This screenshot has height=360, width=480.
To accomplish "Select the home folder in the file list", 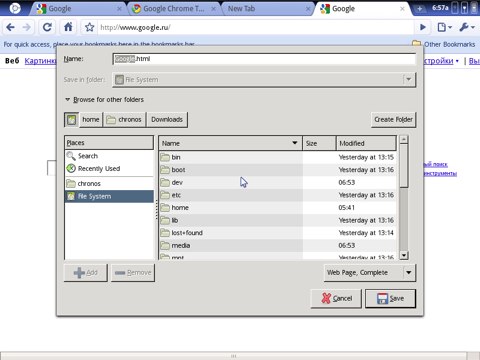I will (x=277, y=208).
